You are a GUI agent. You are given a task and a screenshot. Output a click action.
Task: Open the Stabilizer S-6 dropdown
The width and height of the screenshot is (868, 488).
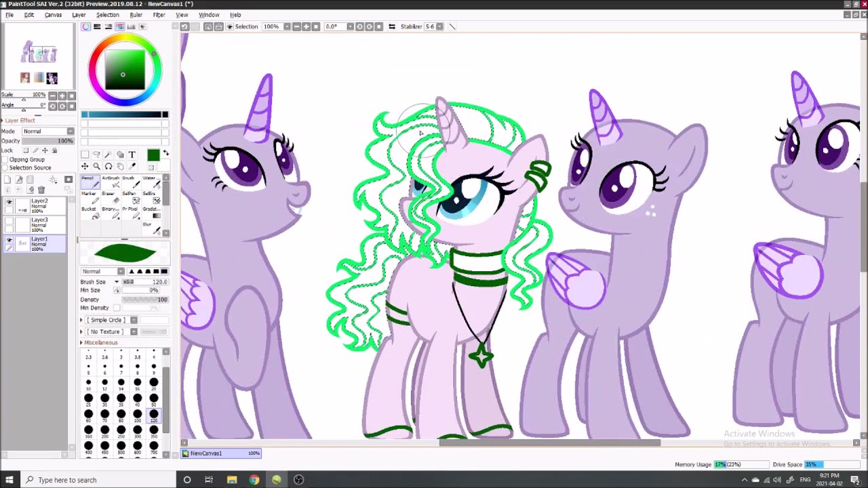439,26
